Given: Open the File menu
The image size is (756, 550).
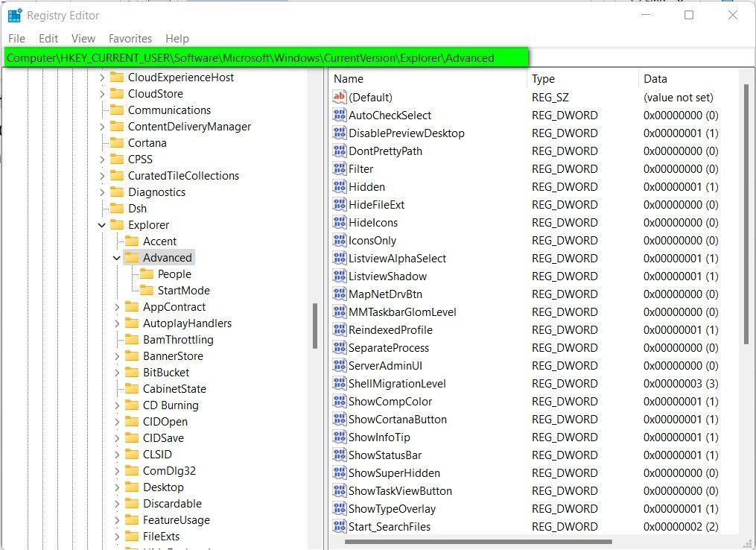Looking at the screenshot, I should (17, 39).
